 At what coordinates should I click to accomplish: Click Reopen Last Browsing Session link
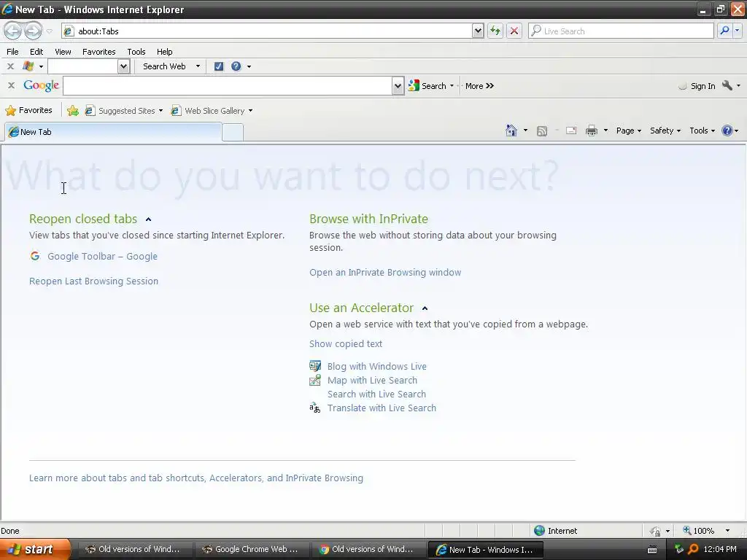coord(94,281)
